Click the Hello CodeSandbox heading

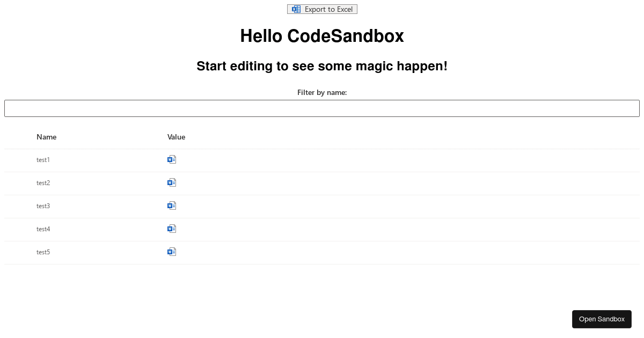[322, 36]
